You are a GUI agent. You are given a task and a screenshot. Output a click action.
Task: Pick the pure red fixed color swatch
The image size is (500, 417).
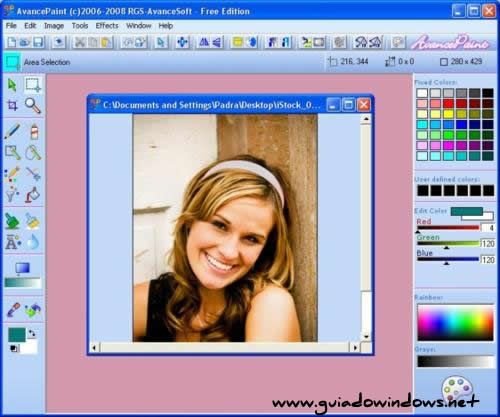click(x=448, y=103)
